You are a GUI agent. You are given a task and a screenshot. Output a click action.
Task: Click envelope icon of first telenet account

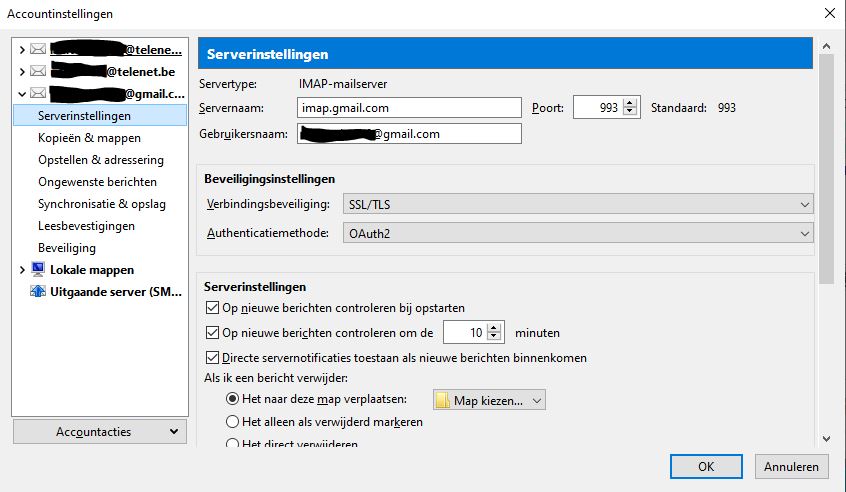point(38,49)
